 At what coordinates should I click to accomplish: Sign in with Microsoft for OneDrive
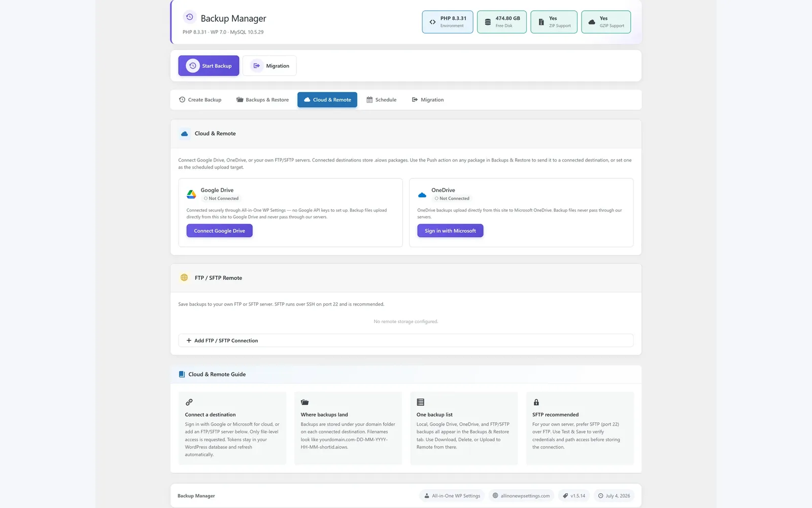pyautogui.click(x=450, y=231)
